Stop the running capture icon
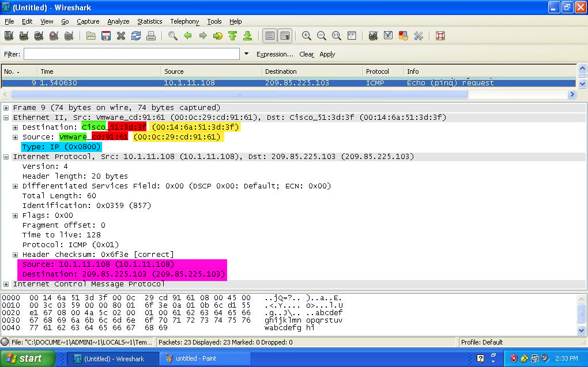The width and height of the screenshot is (588, 367). point(54,36)
